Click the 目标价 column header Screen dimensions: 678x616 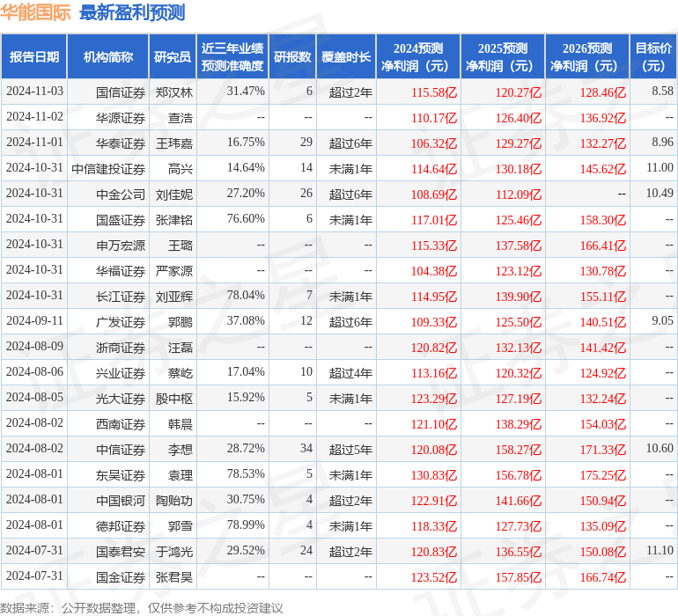(653, 57)
